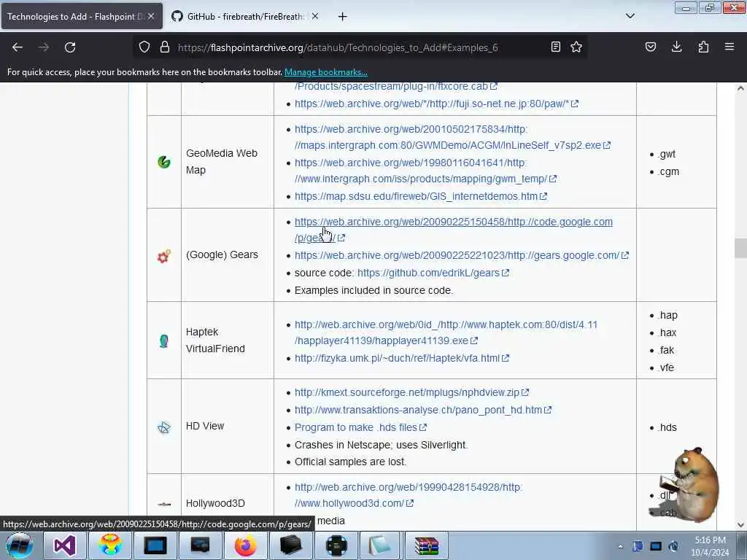The width and height of the screenshot is (747, 560).
Task: Select the '.gwt' extension text
Action: click(x=667, y=155)
